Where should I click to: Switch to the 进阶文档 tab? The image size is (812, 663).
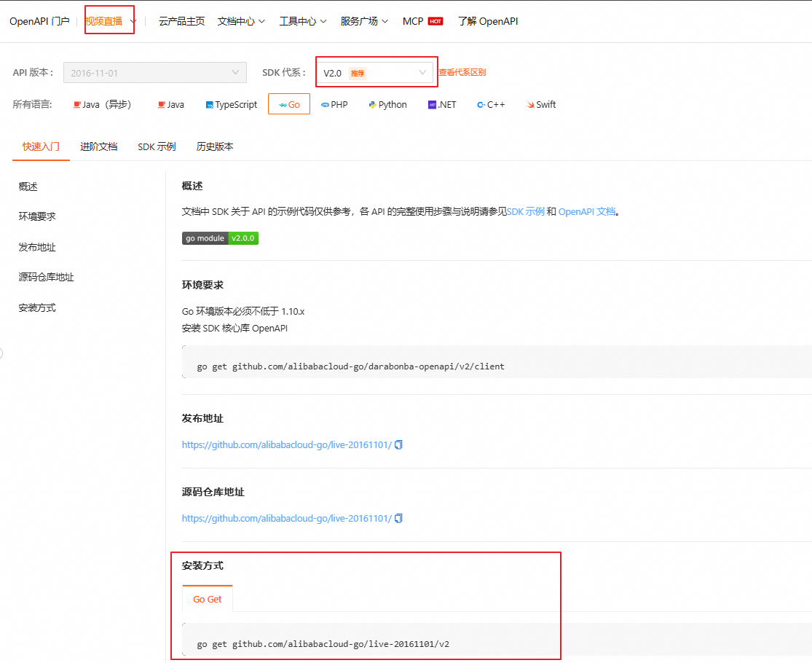point(99,146)
